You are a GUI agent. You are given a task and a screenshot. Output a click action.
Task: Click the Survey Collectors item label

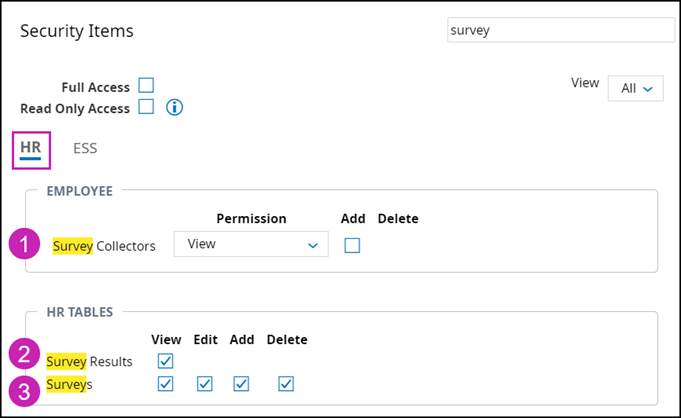pyautogui.click(x=104, y=245)
